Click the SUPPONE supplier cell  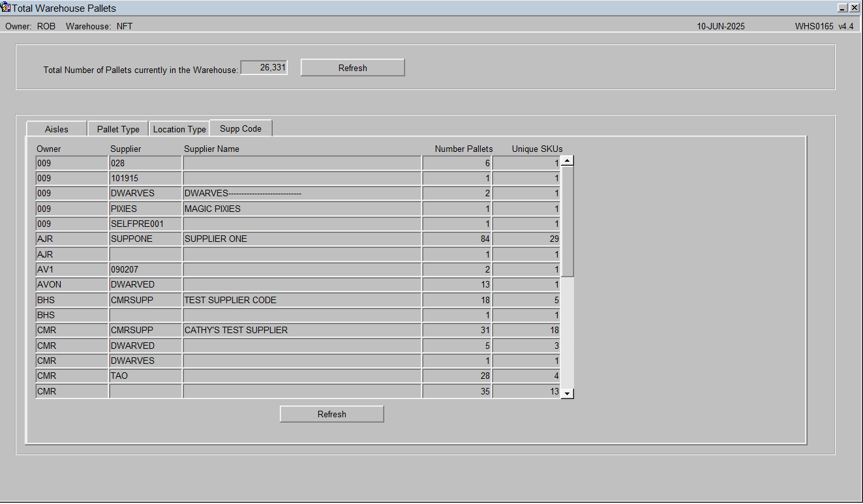145,239
